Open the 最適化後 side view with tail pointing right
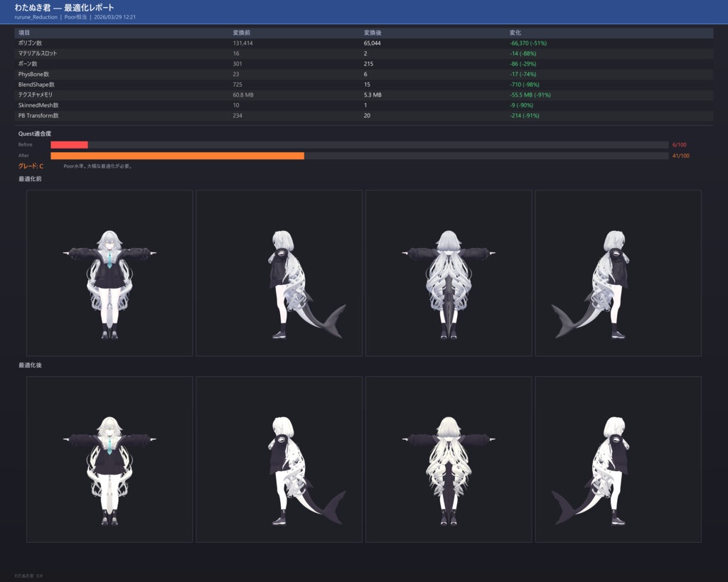The width and height of the screenshot is (728, 582). (x=279, y=460)
